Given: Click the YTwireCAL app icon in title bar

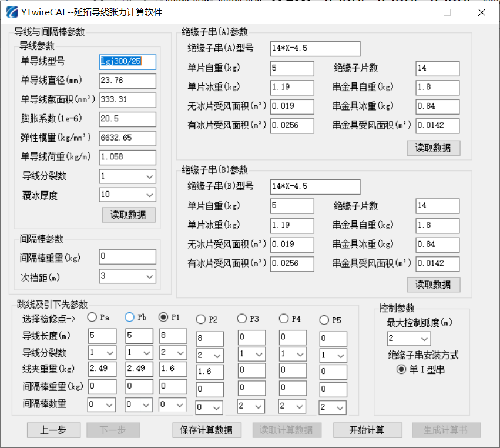Looking at the screenshot, I should point(10,12).
